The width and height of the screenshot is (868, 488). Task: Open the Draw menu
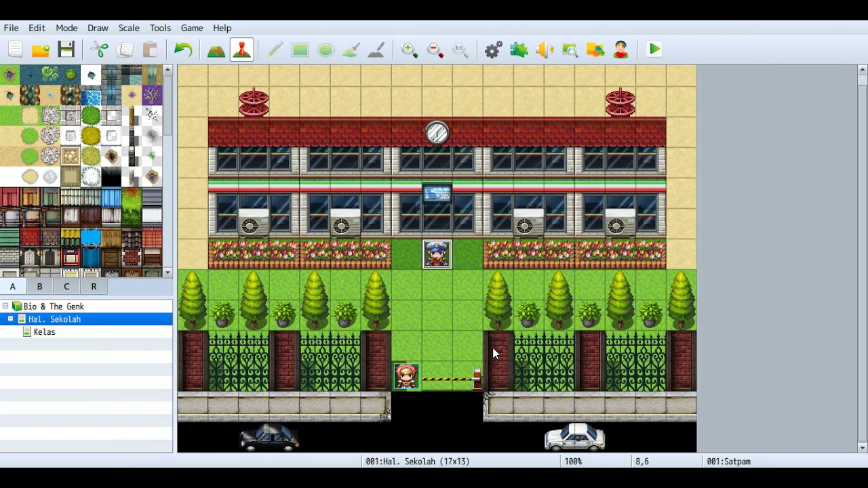(x=98, y=28)
